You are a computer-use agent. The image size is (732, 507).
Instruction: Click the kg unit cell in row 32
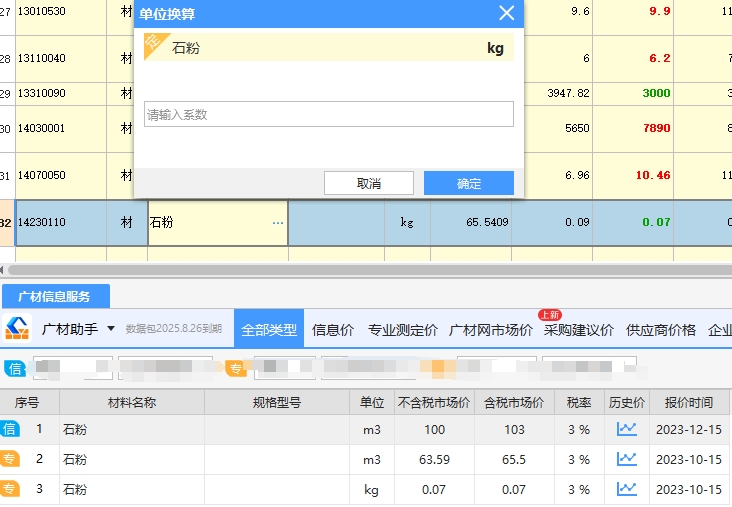point(407,222)
